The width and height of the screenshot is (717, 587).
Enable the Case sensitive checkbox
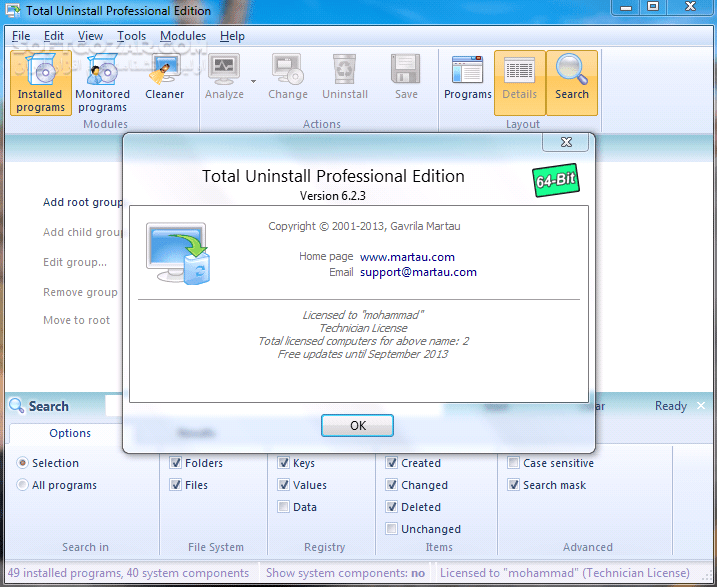point(514,463)
